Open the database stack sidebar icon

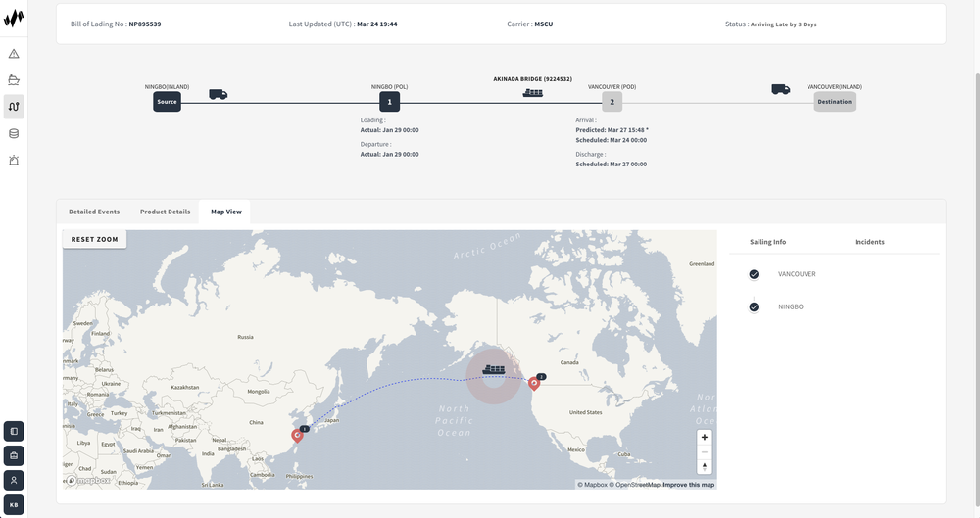tap(14, 134)
